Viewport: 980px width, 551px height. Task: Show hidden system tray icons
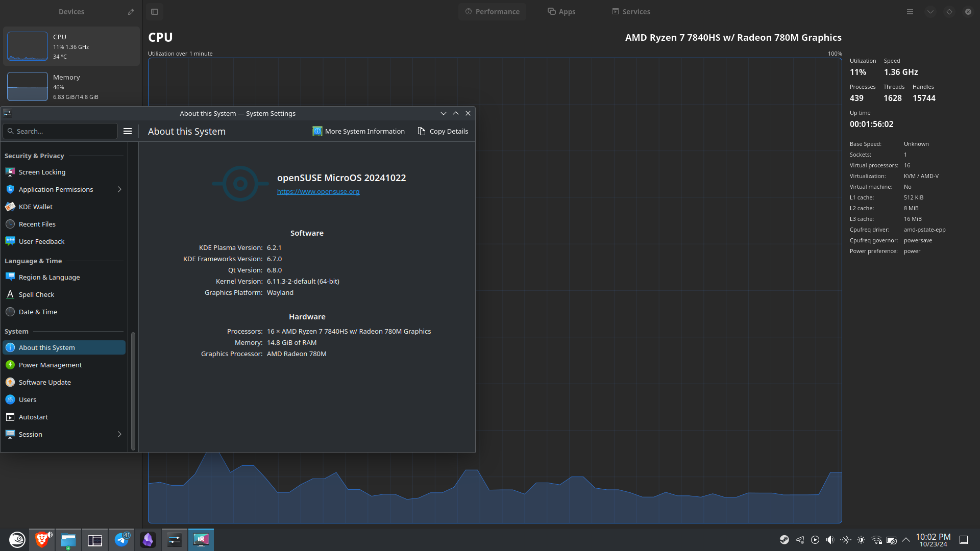point(906,540)
